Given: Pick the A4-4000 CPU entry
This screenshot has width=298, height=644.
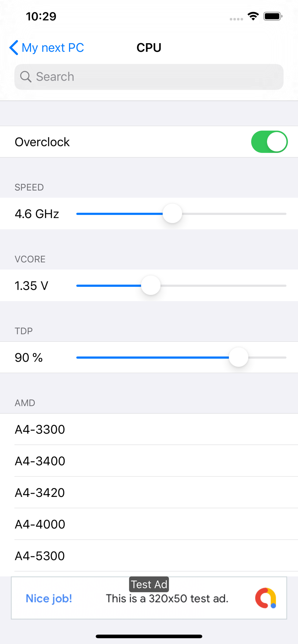Looking at the screenshot, I should click(x=149, y=524).
